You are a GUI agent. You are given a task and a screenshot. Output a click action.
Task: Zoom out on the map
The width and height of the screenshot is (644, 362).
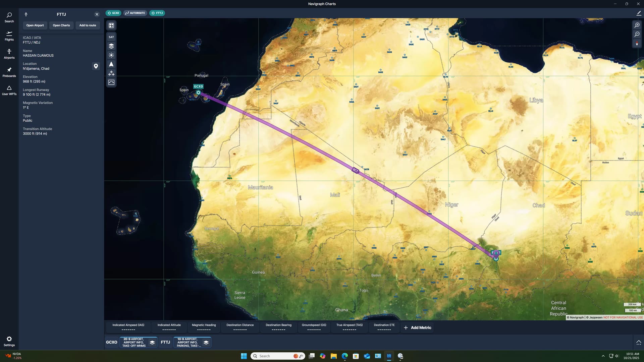point(637,34)
